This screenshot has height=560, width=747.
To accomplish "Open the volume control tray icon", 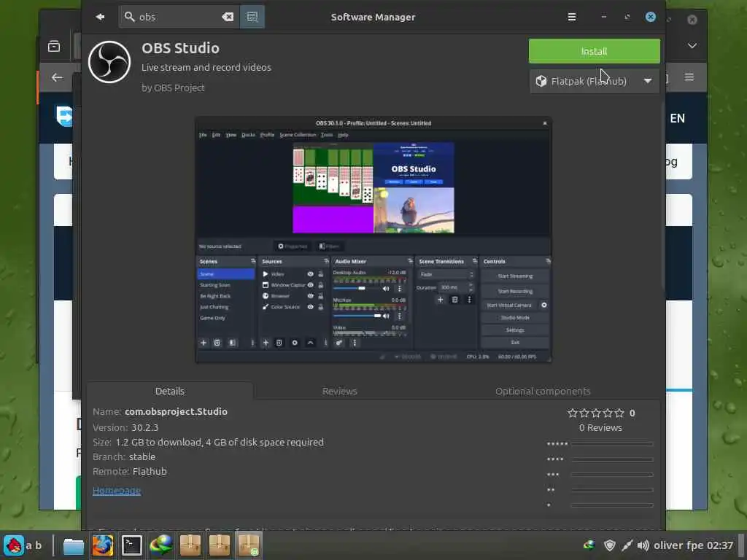I will pyautogui.click(x=643, y=545).
